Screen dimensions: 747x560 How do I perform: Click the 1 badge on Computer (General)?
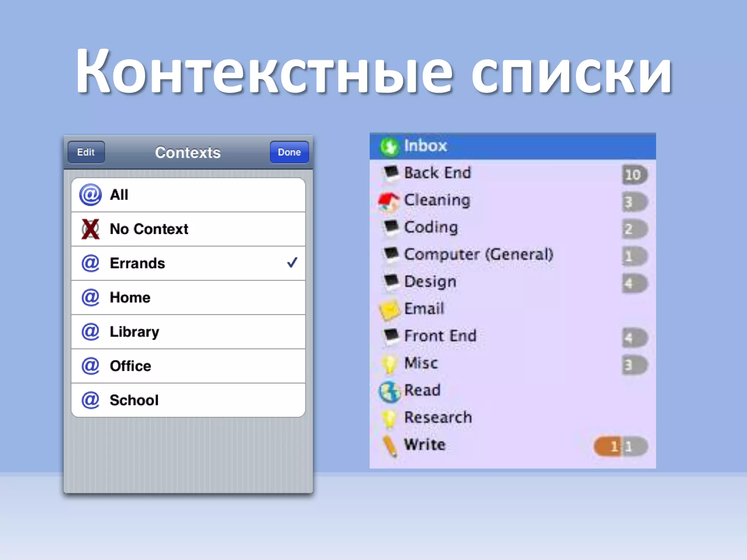coord(635,256)
